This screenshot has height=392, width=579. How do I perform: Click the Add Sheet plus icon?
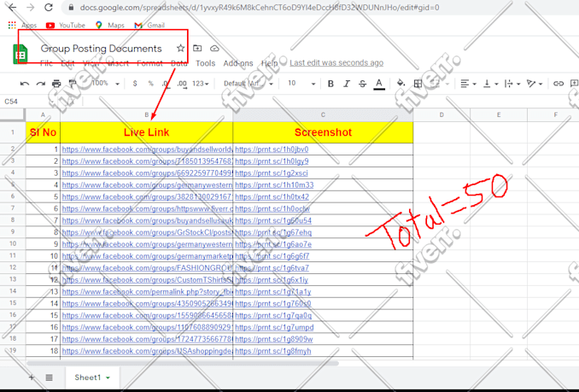point(32,377)
